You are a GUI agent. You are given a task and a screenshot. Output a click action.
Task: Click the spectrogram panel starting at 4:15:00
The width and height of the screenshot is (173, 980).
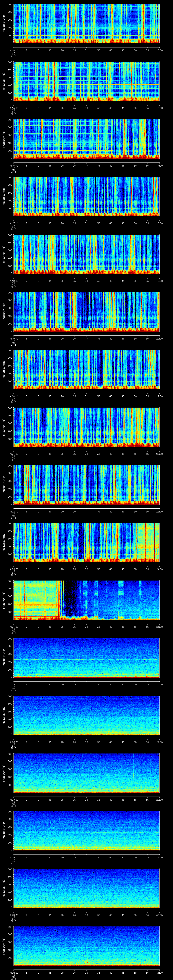(86, 81)
